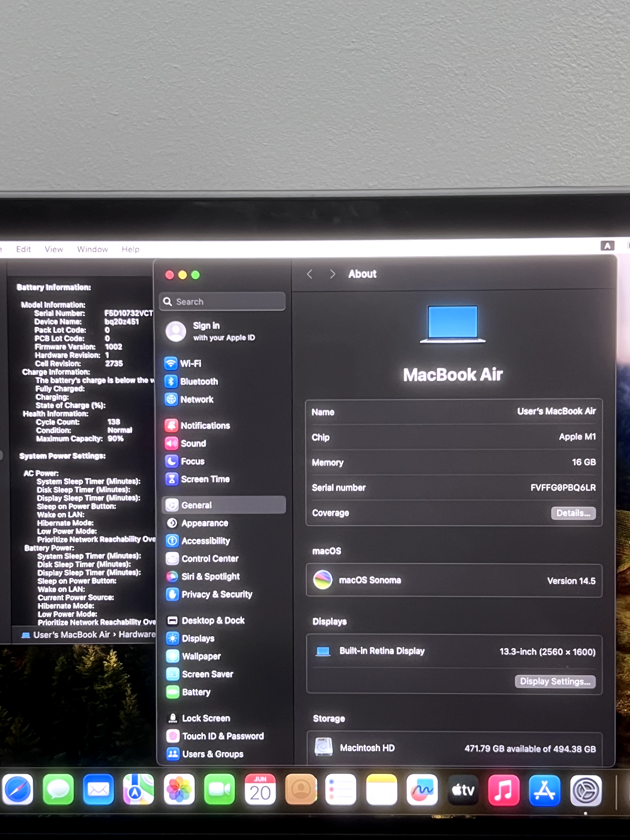Open the Window menu in menu bar

pyautogui.click(x=92, y=249)
